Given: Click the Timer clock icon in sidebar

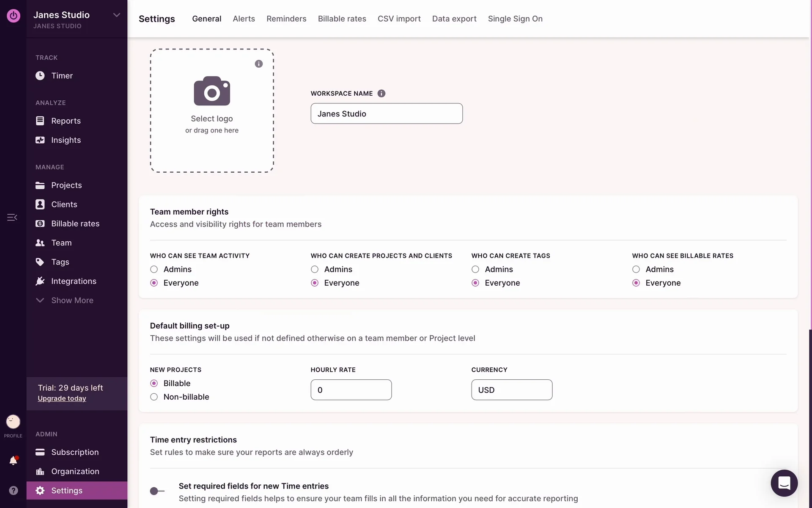Looking at the screenshot, I should pyautogui.click(x=40, y=76).
